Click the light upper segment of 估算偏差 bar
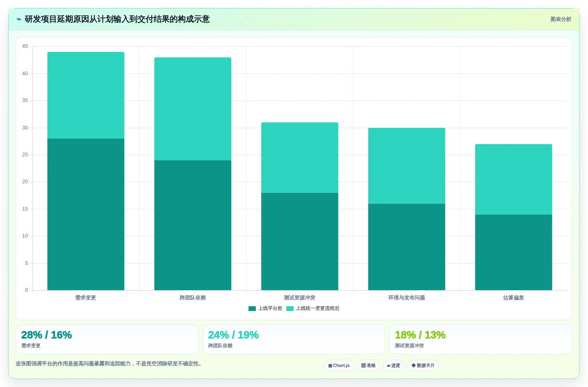The image size is (588, 387). point(514,179)
